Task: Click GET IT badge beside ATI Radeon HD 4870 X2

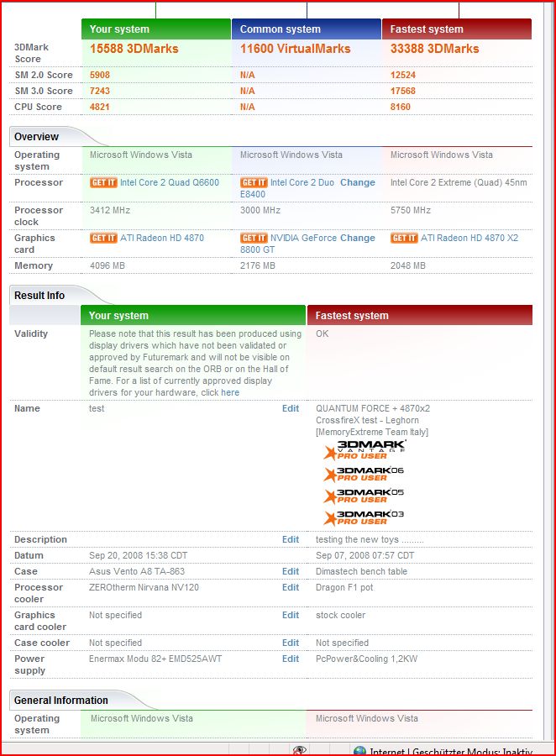Action: [x=404, y=239]
